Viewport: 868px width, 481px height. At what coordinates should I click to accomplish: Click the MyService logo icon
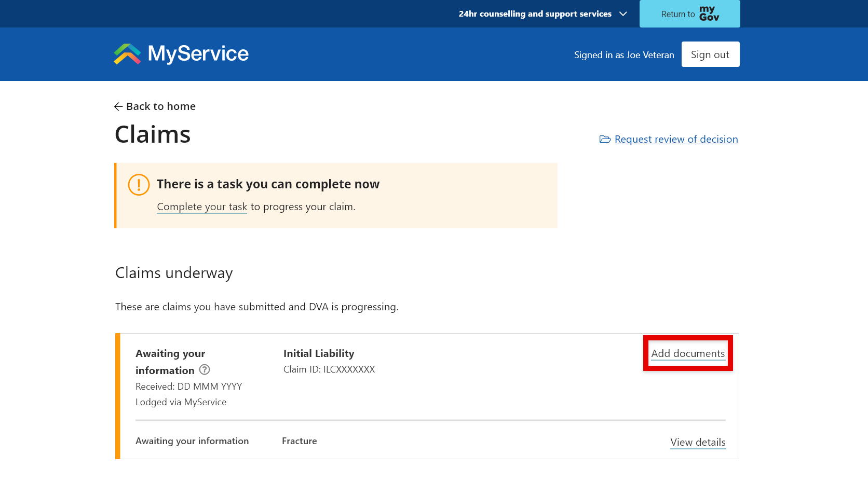pyautogui.click(x=127, y=54)
